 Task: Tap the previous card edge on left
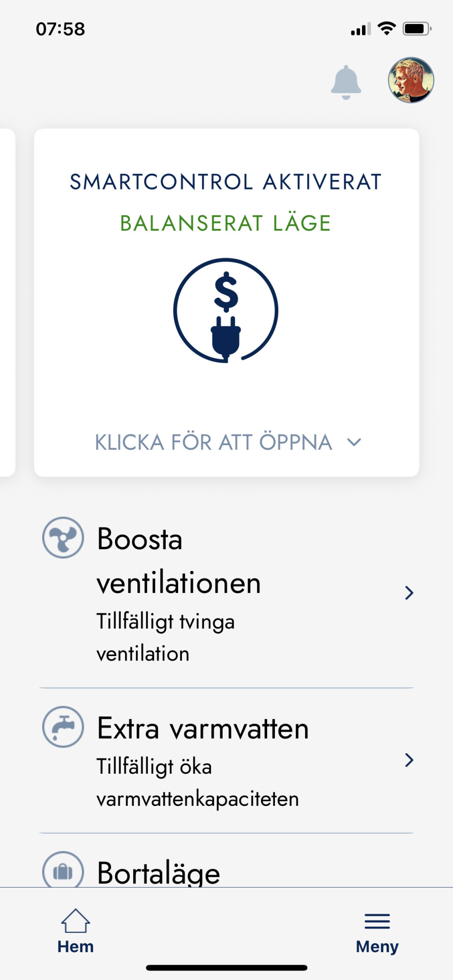[x=7, y=302]
